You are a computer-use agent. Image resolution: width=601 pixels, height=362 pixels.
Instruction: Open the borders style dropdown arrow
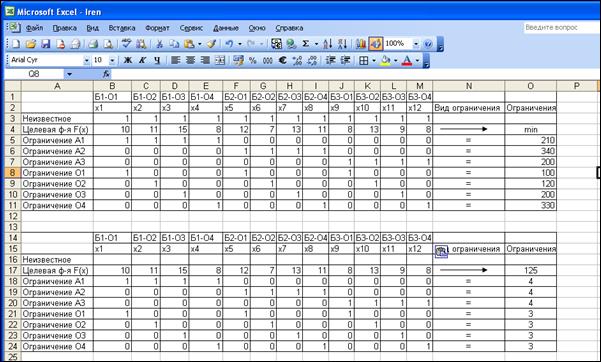(374, 60)
